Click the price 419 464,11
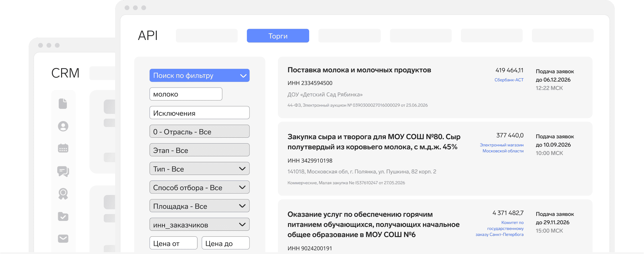644x254 pixels. click(x=509, y=70)
